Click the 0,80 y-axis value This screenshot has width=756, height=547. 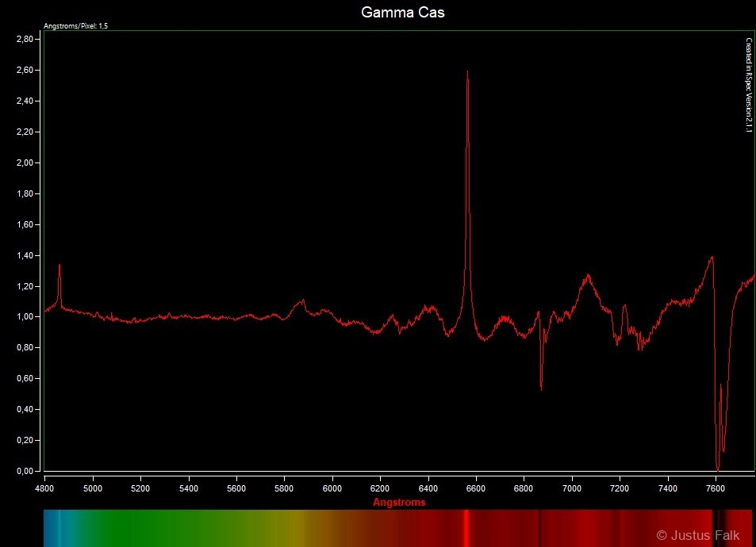(x=25, y=347)
